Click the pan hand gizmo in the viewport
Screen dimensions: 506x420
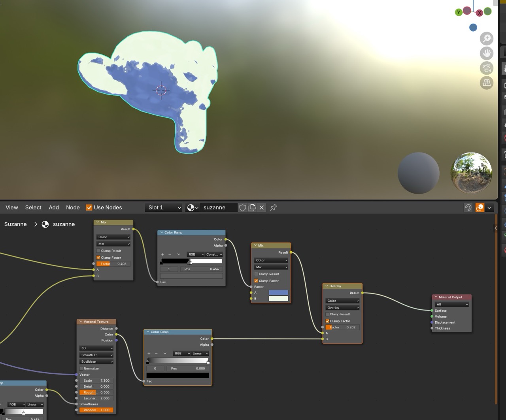(487, 53)
